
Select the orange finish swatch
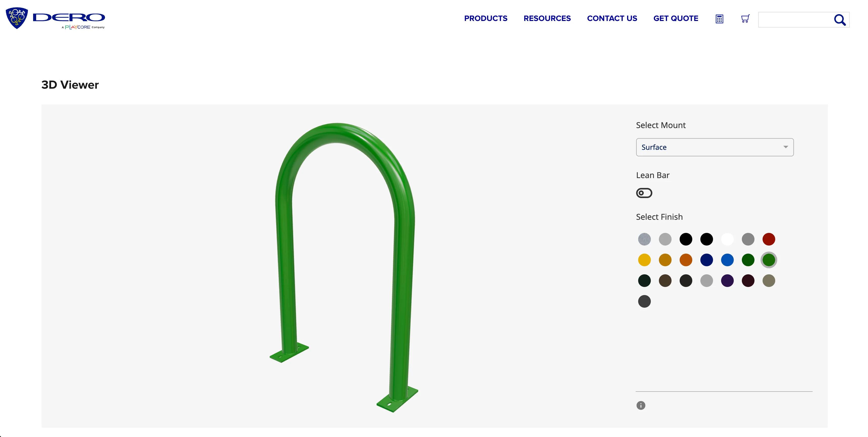686,260
